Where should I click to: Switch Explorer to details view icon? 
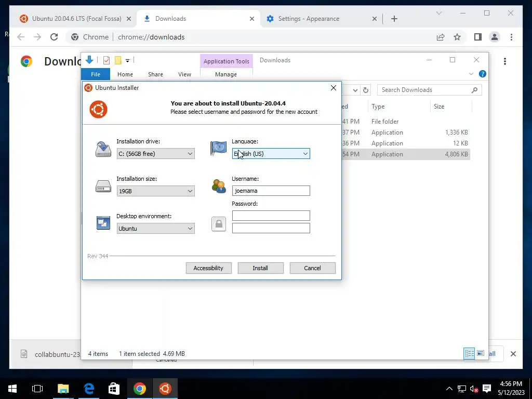(x=469, y=353)
